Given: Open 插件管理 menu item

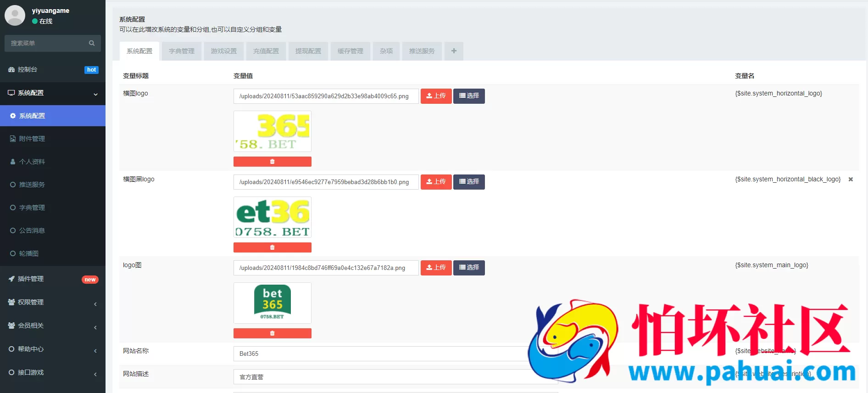Looking at the screenshot, I should [53, 279].
